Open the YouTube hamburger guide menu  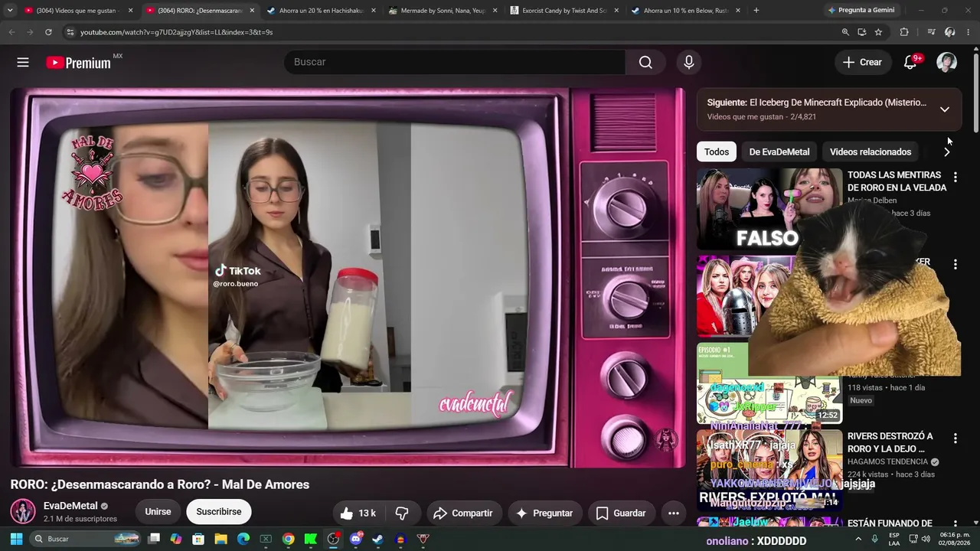(x=23, y=62)
